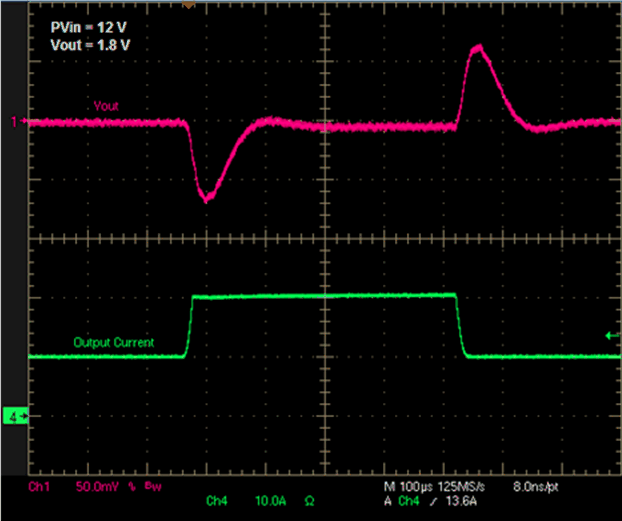Image resolution: width=622 pixels, height=521 pixels.
Task: Click the ohm termination symbol for Ch4
Action: click(x=309, y=501)
